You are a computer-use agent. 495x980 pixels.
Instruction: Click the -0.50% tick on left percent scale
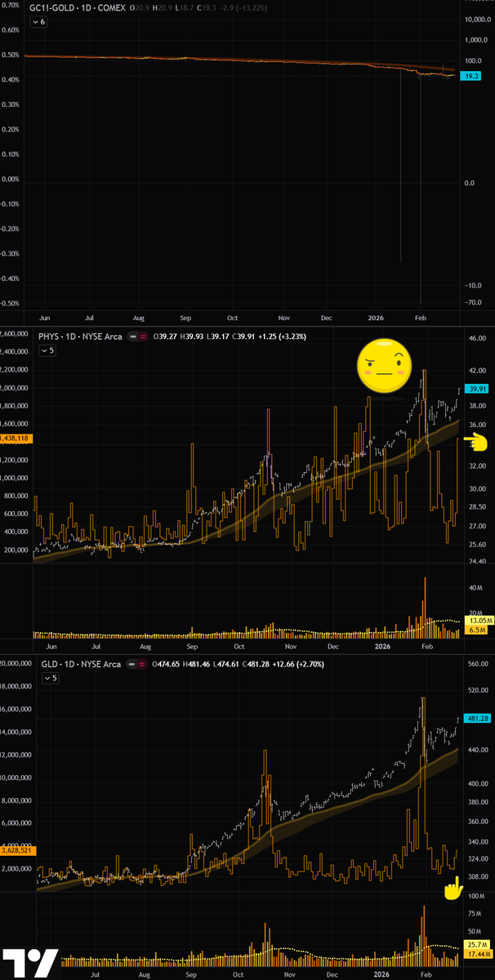coord(11,303)
